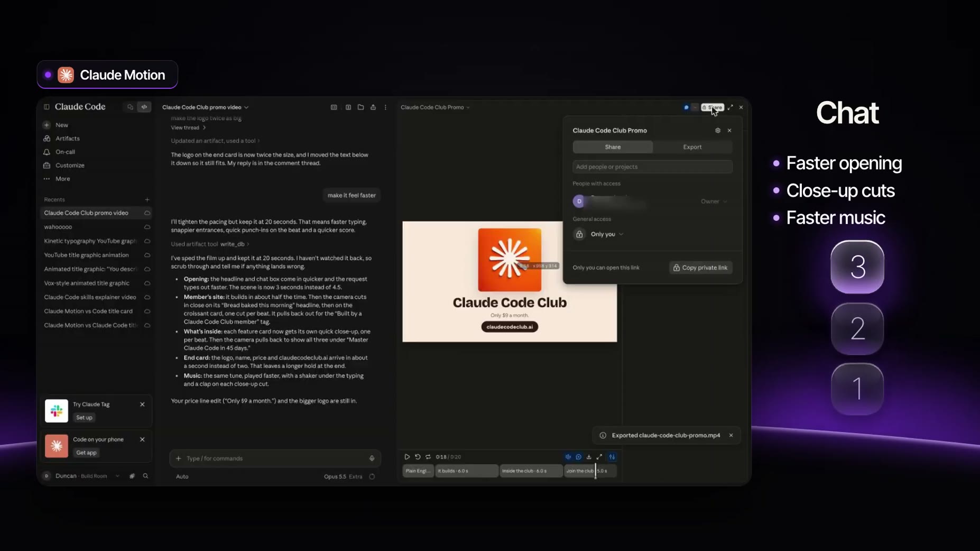Open YouTube title graphic animation session
The image size is (980, 551).
[x=96, y=255]
